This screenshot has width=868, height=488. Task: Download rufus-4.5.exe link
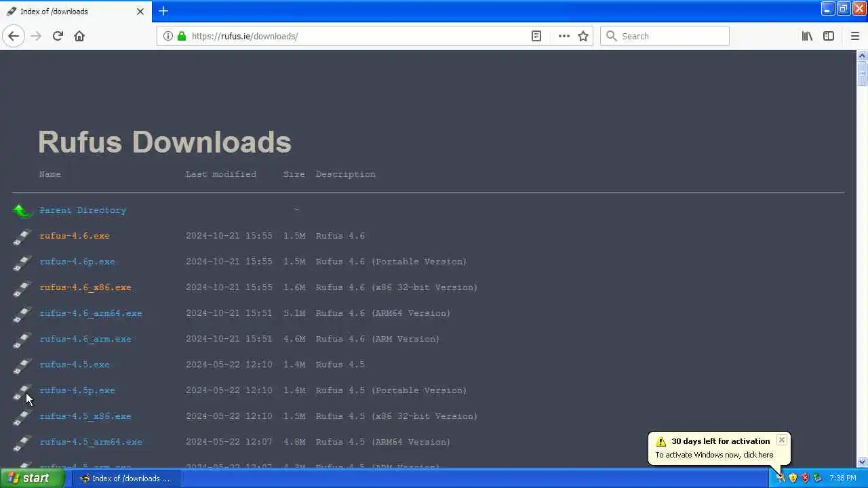74,365
